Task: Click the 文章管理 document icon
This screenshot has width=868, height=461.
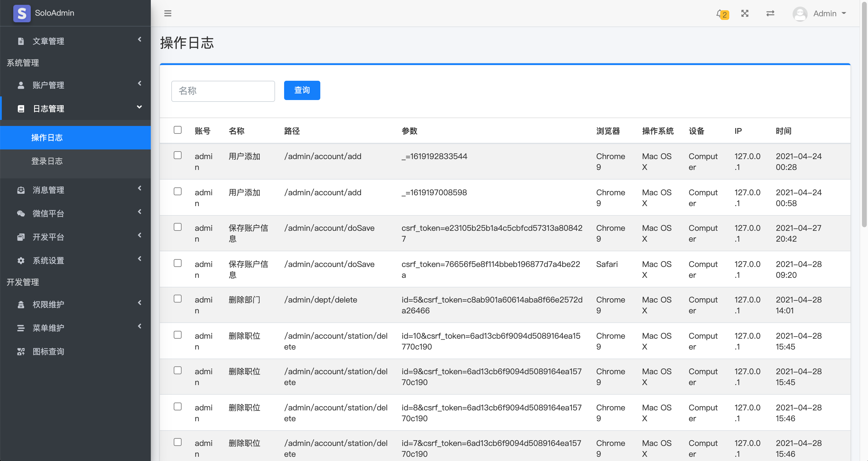Action: 21,41
